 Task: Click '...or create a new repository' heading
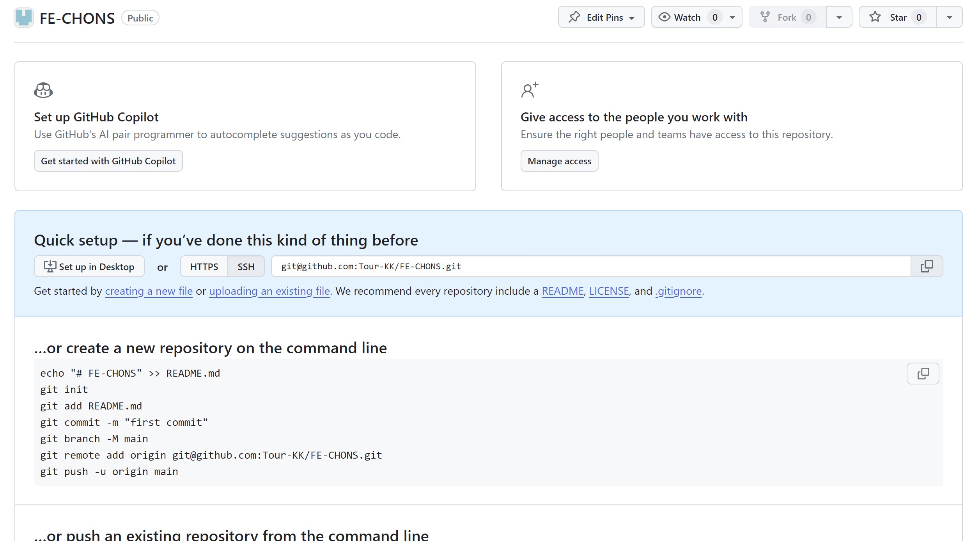tap(211, 348)
